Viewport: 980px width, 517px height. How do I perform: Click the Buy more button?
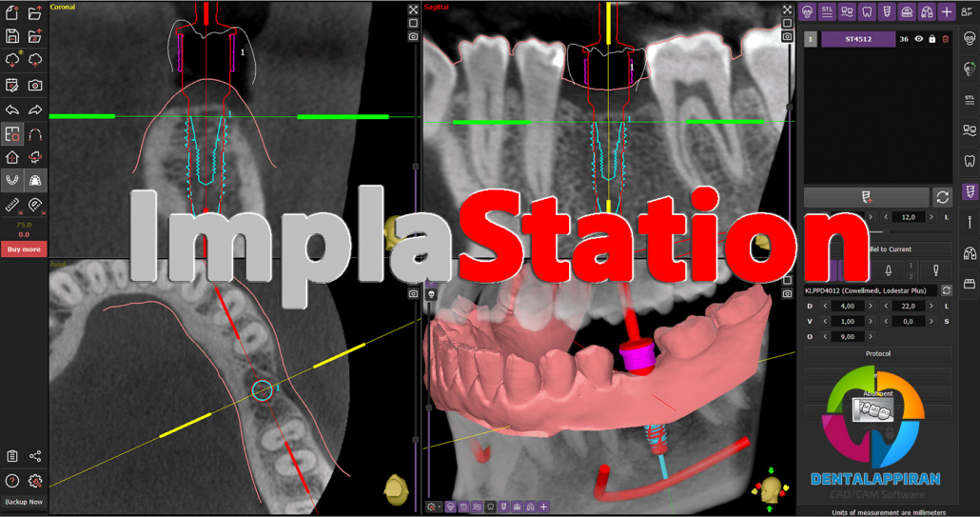(24, 249)
